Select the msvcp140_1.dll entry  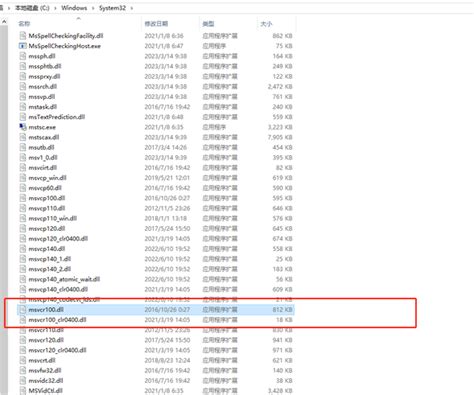coord(50,259)
